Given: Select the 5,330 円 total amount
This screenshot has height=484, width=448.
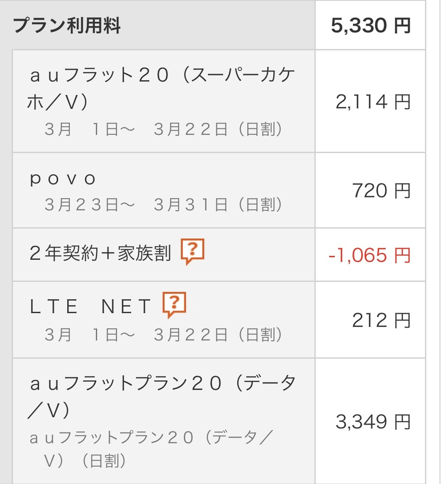Looking at the screenshot, I should click(x=371, y=25).
